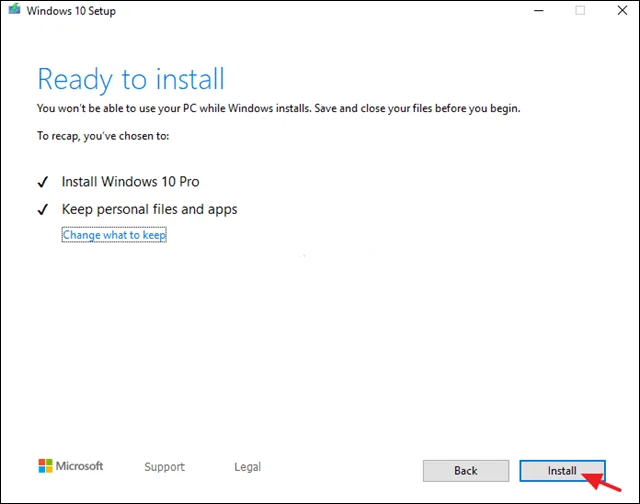Click 'Install Windows 10 Pro' text
The width and height of the screenshot is (640, 504).
coord(131,182)
